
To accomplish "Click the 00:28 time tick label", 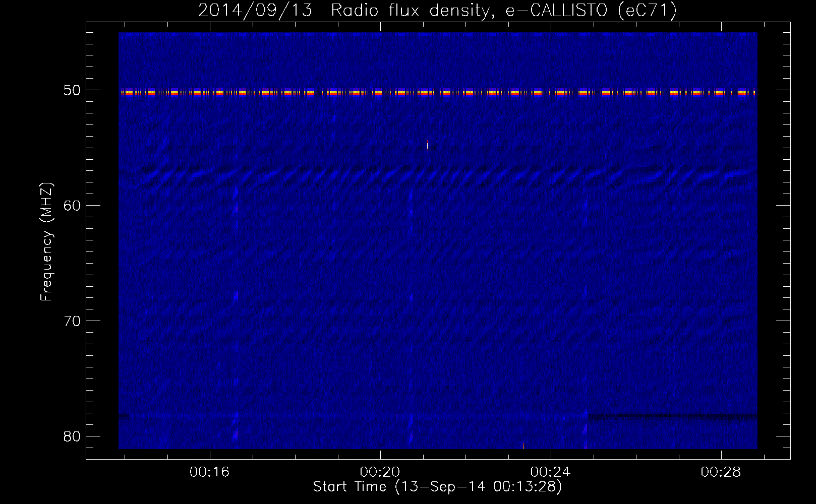I will [721, 472].
